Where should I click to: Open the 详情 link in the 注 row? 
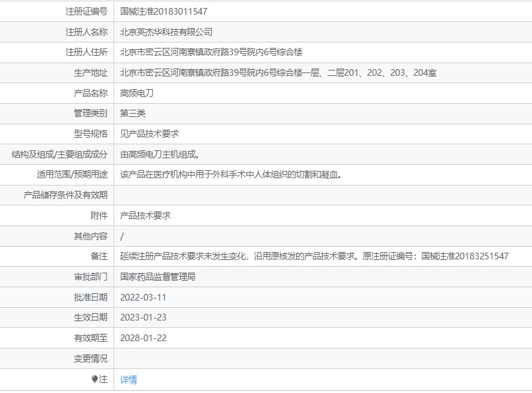(129, 380)
